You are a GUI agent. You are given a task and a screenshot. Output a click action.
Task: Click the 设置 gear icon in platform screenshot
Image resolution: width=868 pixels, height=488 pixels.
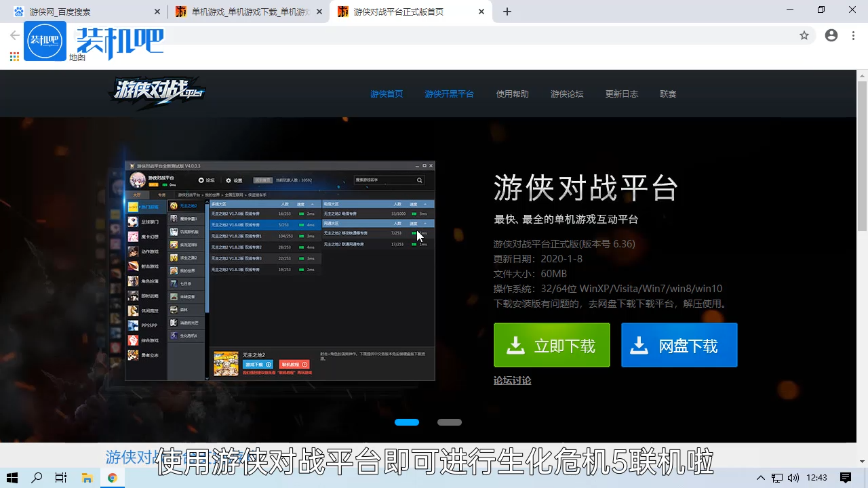(x=229, y=180)
